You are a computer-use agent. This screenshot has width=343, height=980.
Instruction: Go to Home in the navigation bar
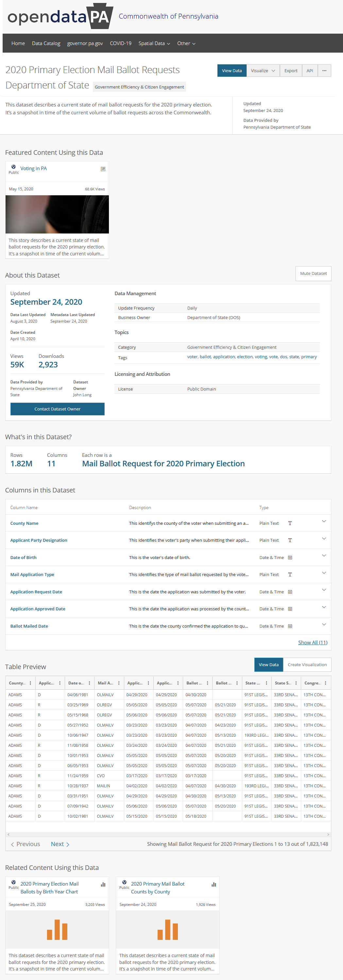pyautogui.click(x=18, y=43)
